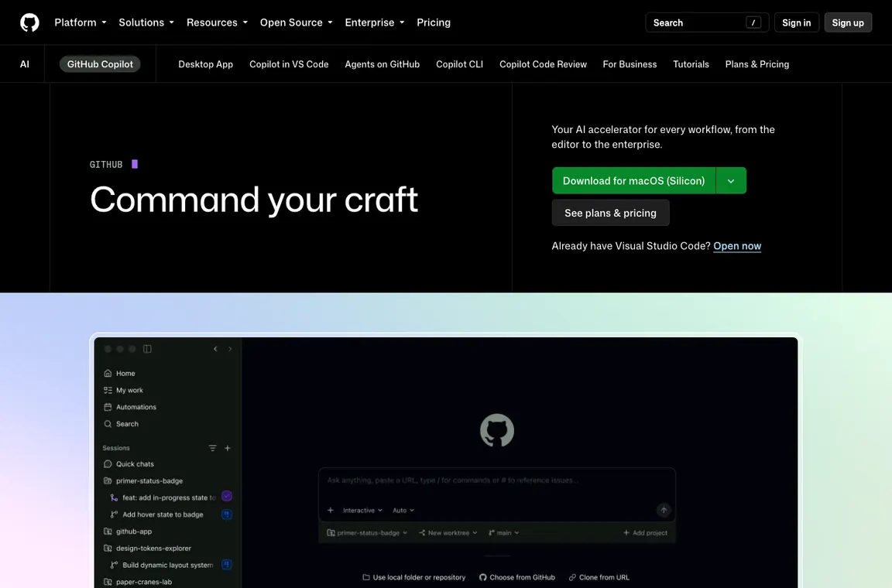Click the GitHub logo in app preview

point(497,430)
